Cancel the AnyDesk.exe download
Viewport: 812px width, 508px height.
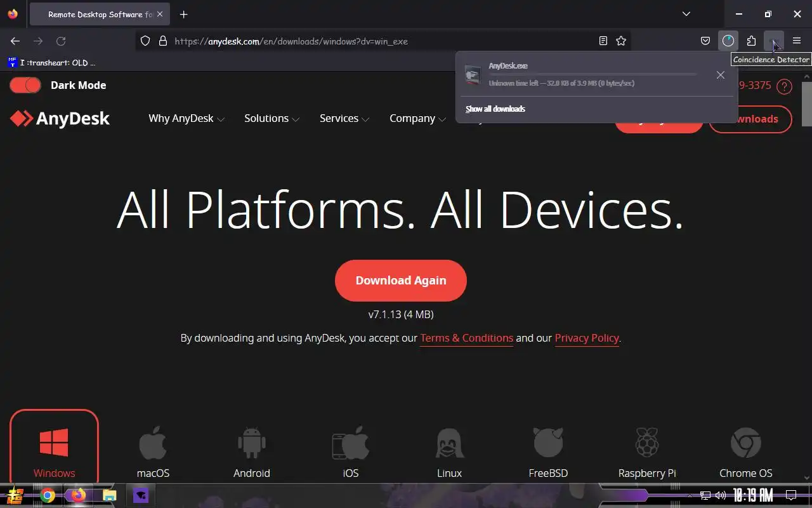tap(720, 75)
